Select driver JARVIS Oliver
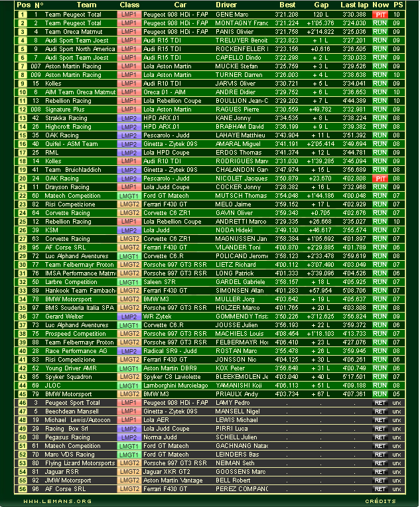 pyautogui.click(x=235, y=84)
